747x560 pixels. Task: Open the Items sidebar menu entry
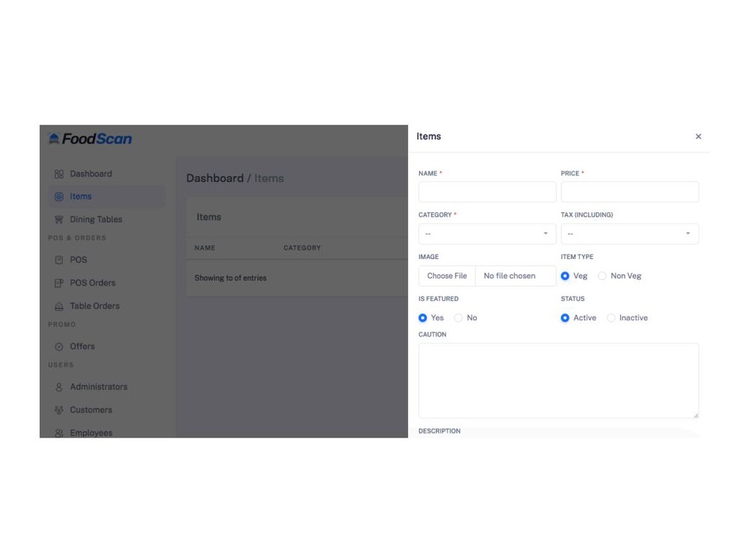point(107,196)
